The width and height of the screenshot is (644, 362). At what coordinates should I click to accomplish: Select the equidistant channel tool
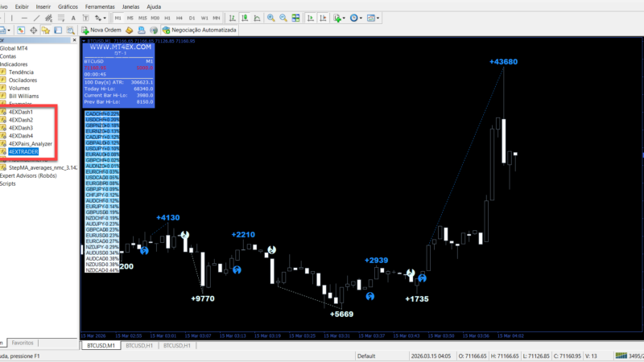48,18
